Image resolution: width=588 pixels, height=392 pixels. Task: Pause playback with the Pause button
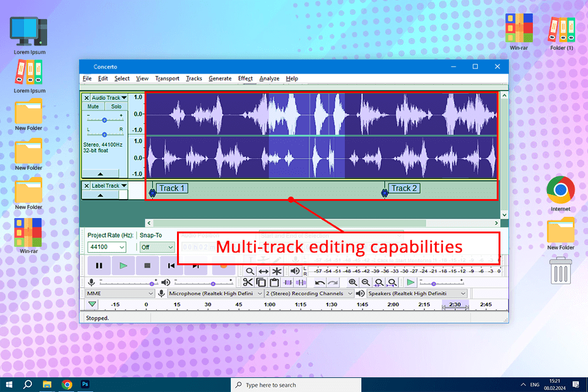tap(99, 266)
